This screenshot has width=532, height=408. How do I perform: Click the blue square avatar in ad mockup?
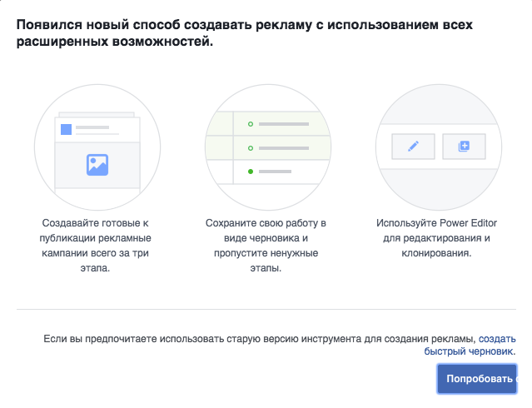tap(66, 129)
